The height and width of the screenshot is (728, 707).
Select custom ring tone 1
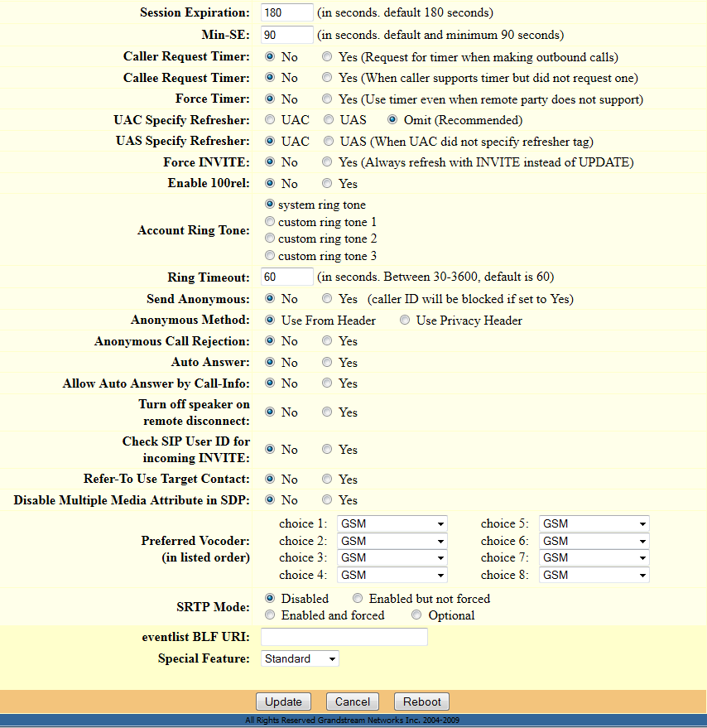click(270, 221)
